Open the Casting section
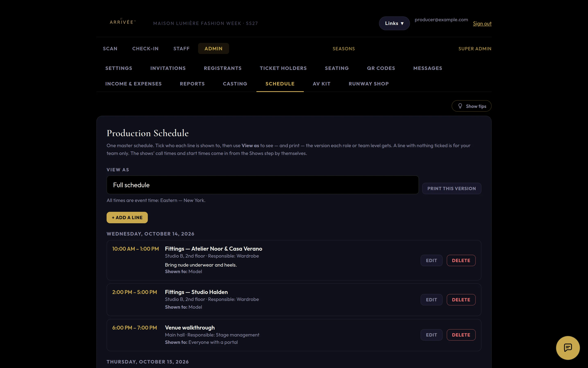The width and height of the screenshot is (588, 368). [235, 84]
